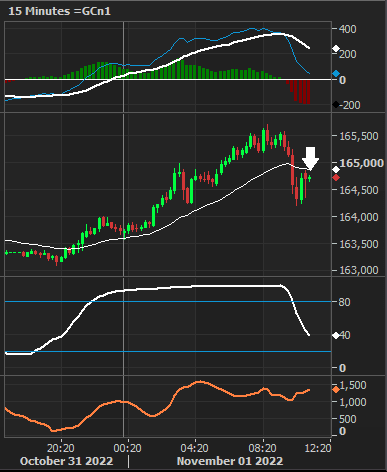
Task: Click the 'October 31 2022' date label
Action: click(67, 461)
